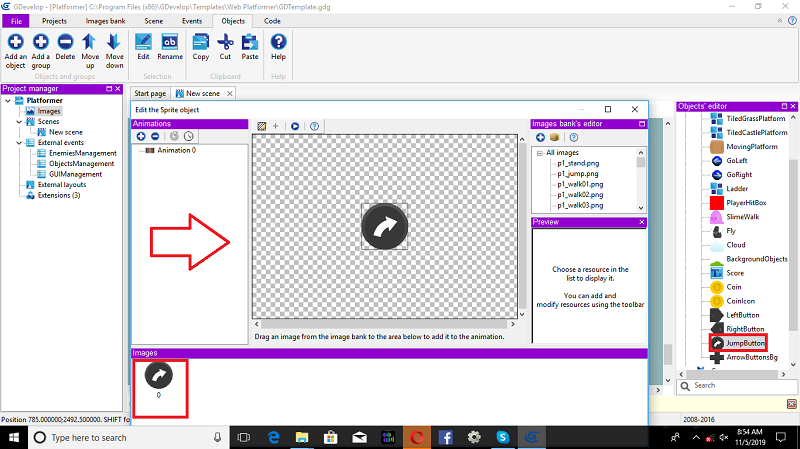The image size is (800, 449).
Task: Select New scene in Project manager tree
Action: 66,132
